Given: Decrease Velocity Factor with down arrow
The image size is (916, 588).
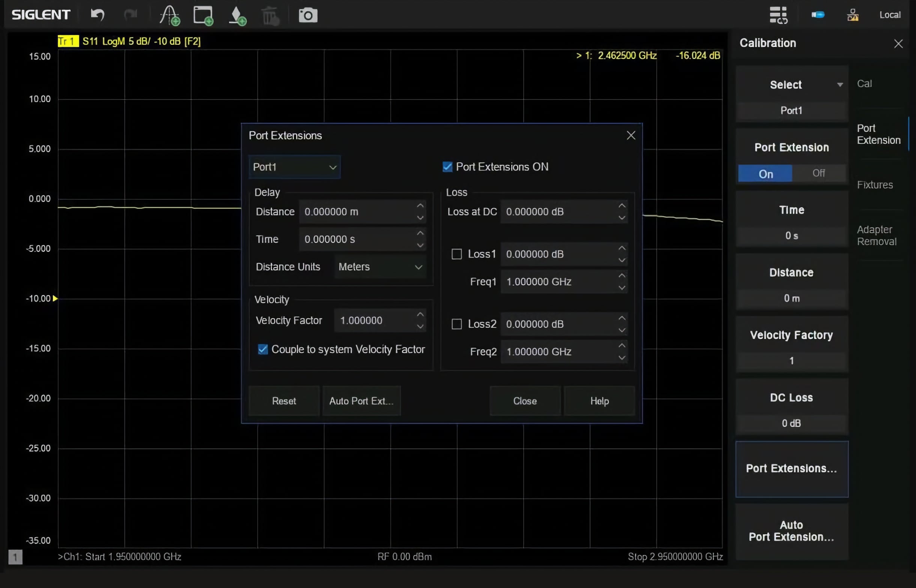Looking at the screenshot, I should 420,327.
